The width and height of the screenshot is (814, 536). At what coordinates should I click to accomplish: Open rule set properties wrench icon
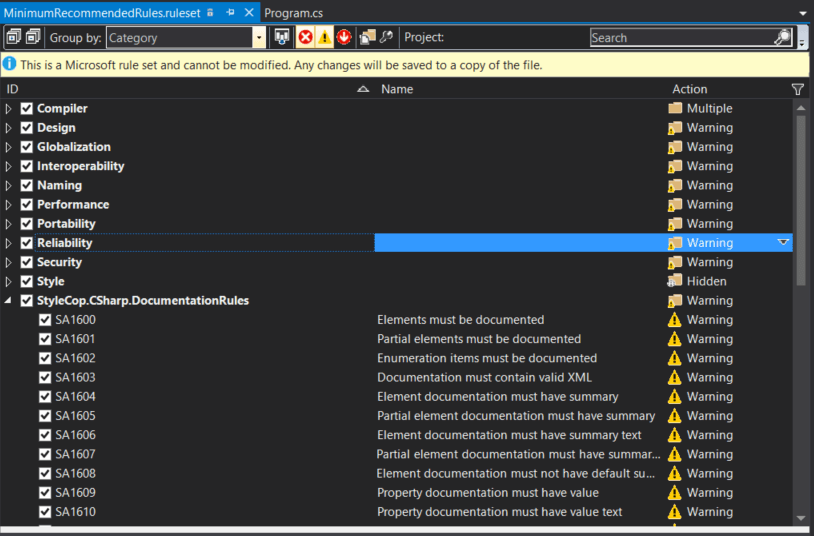pos(387,37)
